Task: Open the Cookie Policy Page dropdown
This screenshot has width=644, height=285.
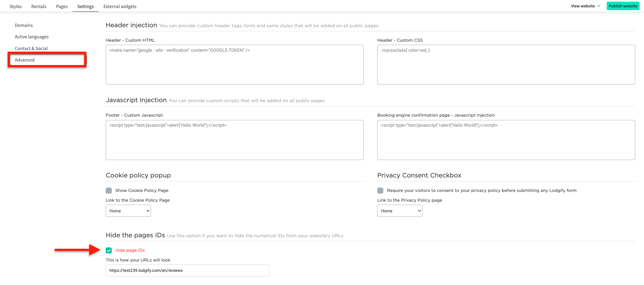Action: pyautogui.click(x=128, y=211)
